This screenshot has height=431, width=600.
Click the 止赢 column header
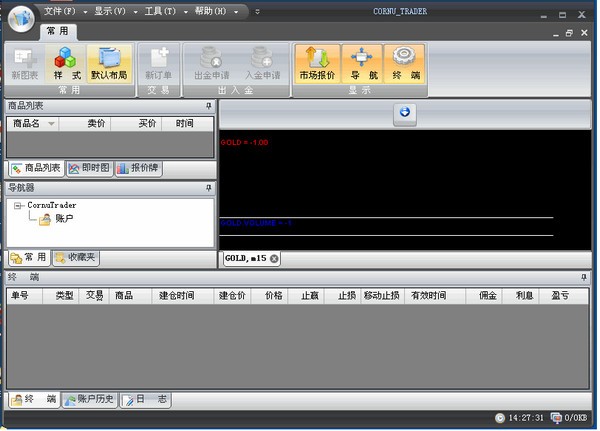pos(306,295)
